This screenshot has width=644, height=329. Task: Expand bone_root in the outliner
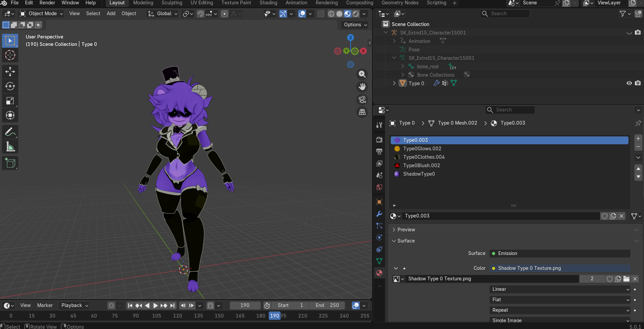(403, 66)
